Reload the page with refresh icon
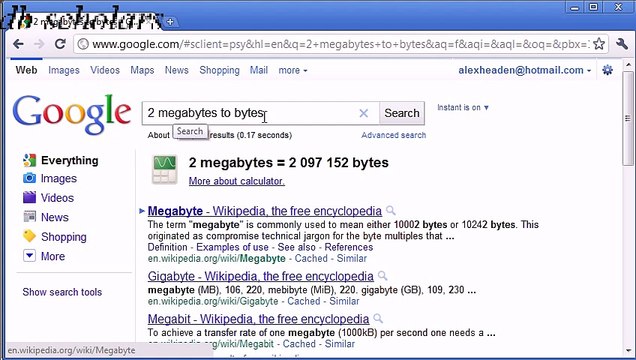 60,44
